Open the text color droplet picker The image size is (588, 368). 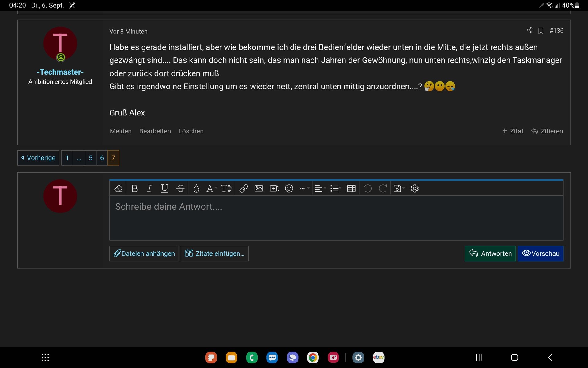click(x=196, y=188)
